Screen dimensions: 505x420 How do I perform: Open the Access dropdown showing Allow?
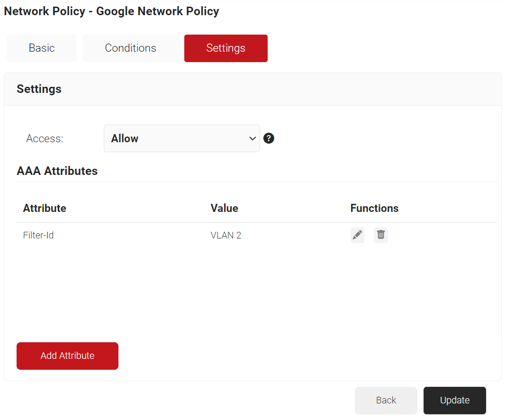181,138
